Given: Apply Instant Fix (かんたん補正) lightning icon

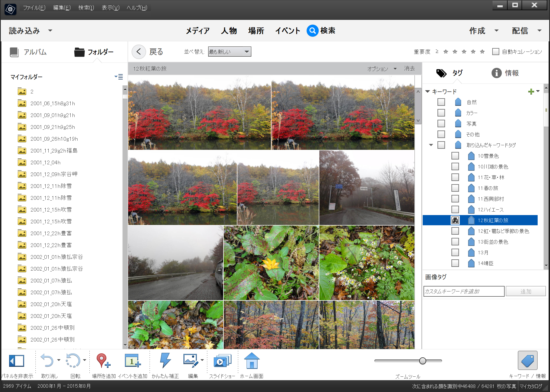Looking at the screenshot, I should (165, 360).
